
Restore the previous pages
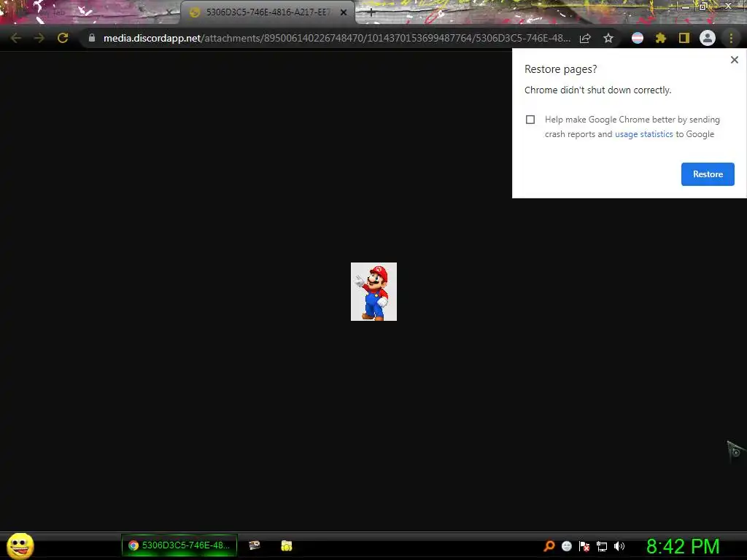(708, 174)
